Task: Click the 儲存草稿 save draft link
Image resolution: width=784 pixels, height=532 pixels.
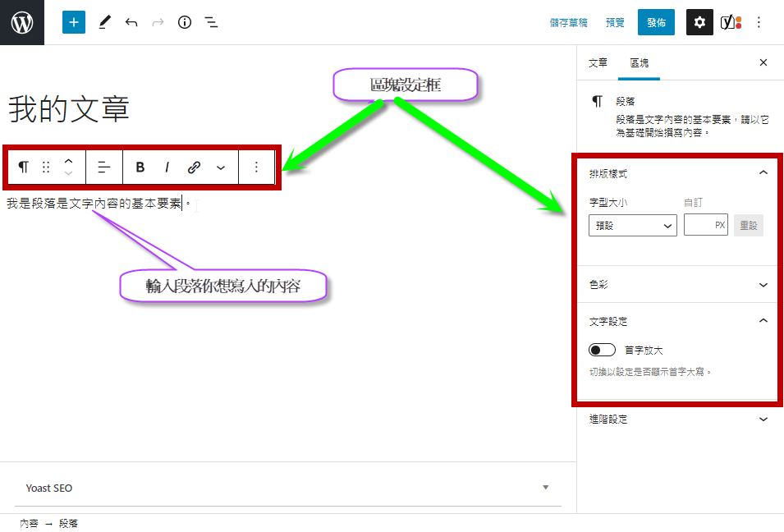Action: pos(569,23)
